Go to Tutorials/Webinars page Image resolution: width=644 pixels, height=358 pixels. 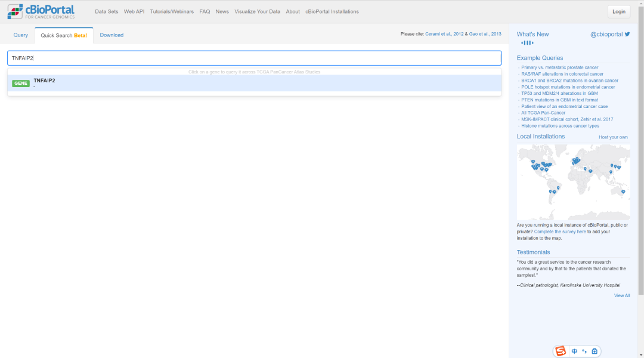click(172, 11)
